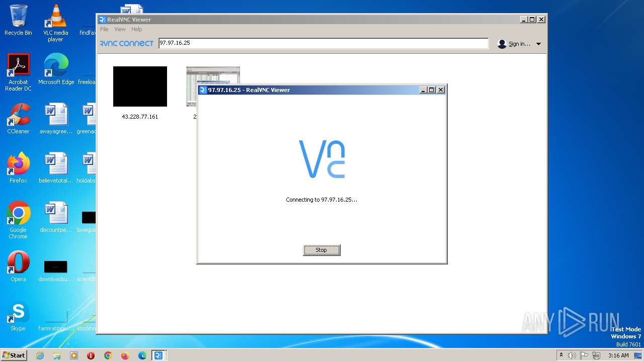Click the VNC Connect logo
Image resolution: width=644 pixels, height=362 pixels.
point(126,43)
